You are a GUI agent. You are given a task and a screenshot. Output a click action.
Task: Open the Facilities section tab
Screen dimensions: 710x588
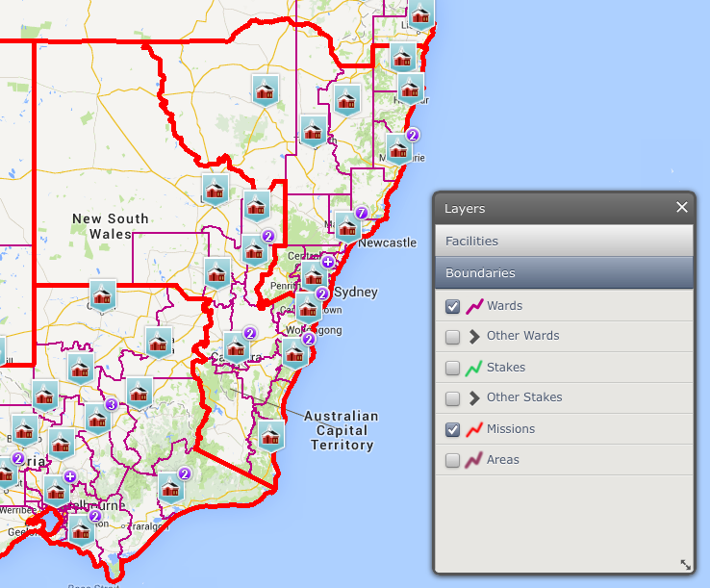pyautogui.click(x=564, y=241)
